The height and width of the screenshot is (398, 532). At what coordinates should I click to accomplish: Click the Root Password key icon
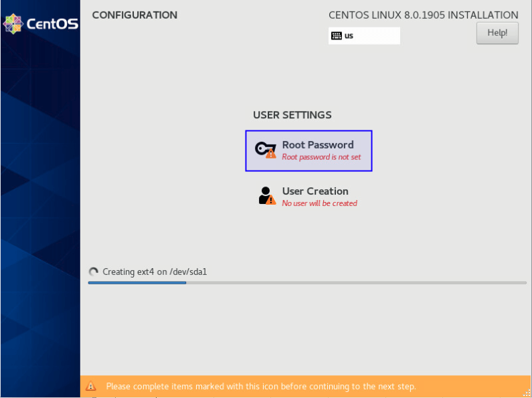[x=264, y=148]
